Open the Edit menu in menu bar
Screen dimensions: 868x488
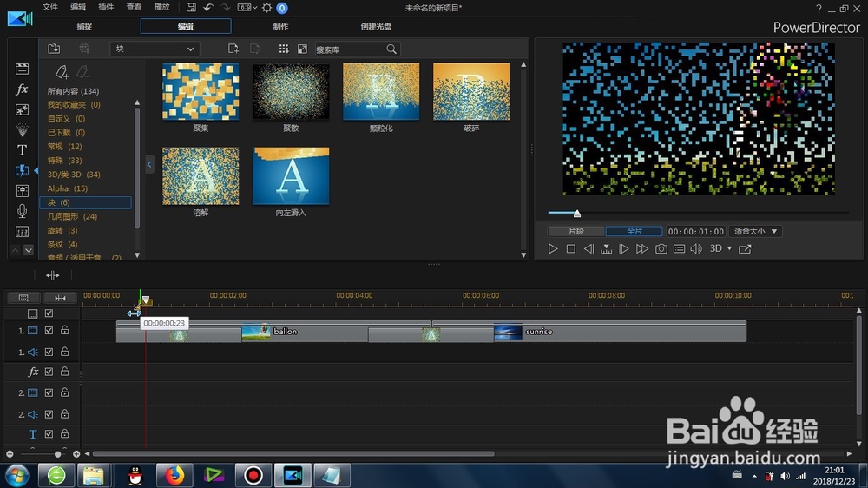coord(78,7)
